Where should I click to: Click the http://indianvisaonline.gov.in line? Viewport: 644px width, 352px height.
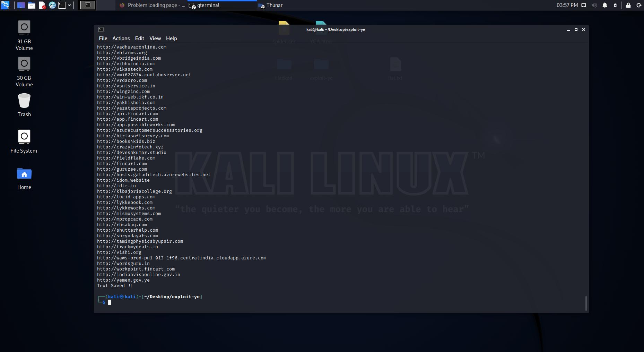pyautogui.click(x=139, y=275)
